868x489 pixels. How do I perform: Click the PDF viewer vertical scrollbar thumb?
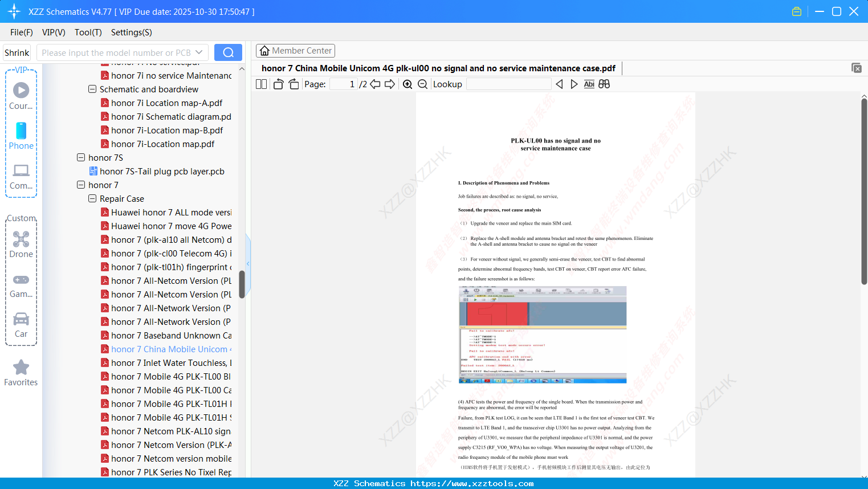click(864, 191)
